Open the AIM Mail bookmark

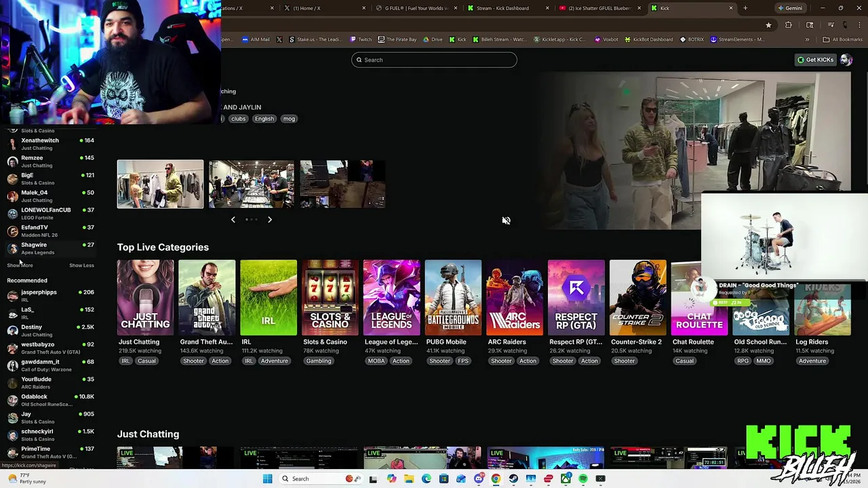(x=256, y=39)
